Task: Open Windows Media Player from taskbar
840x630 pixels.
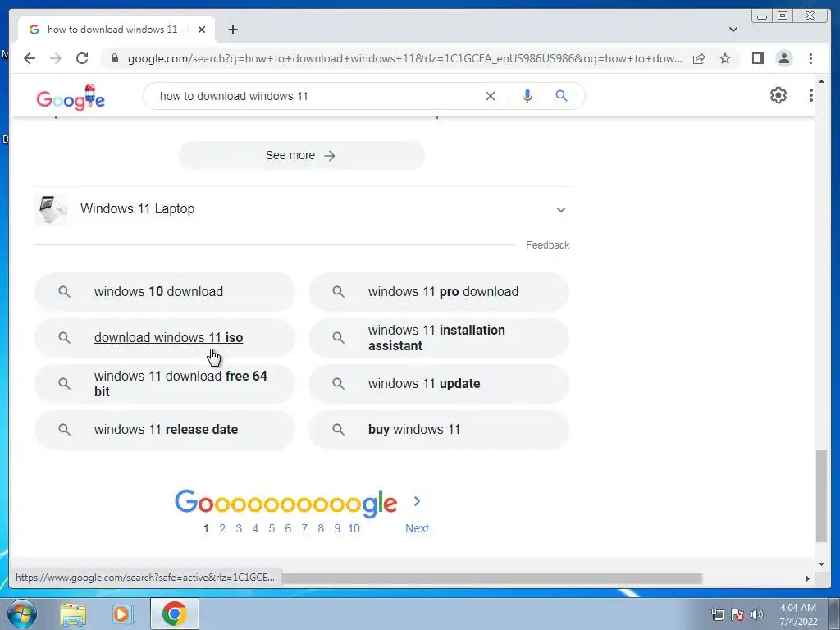Action: (122, 614)
